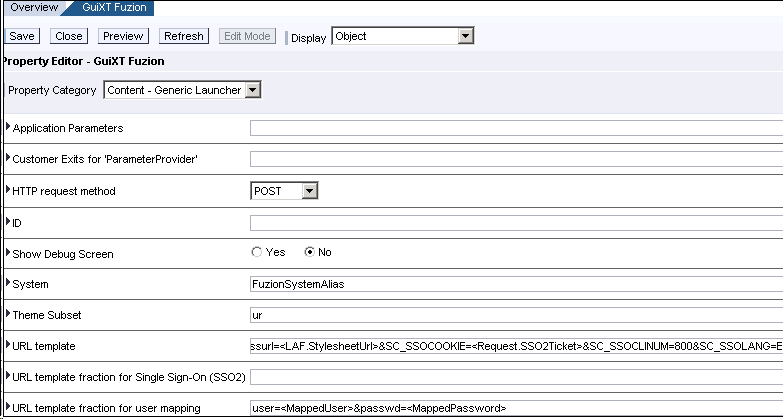The height and width of the screenshot is (419, 783).
Task: Click the Application Parameters input field
Action: [516, 128]
